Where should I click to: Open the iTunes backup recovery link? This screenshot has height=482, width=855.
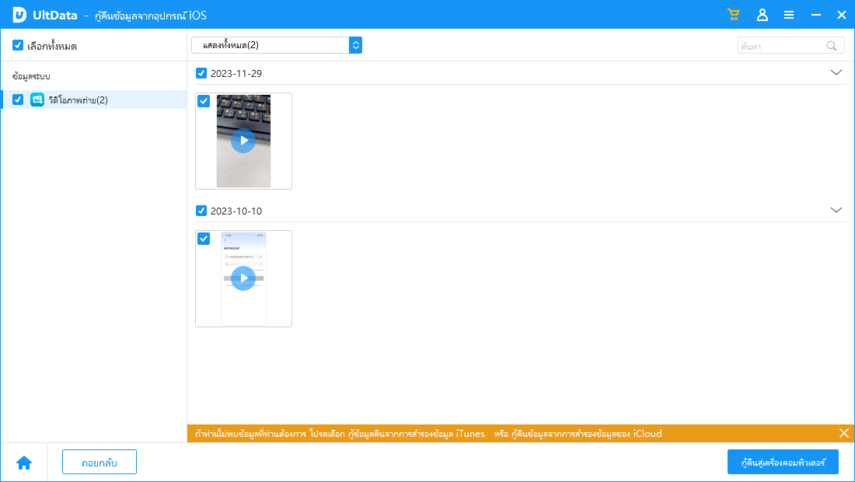pos(417,434)
